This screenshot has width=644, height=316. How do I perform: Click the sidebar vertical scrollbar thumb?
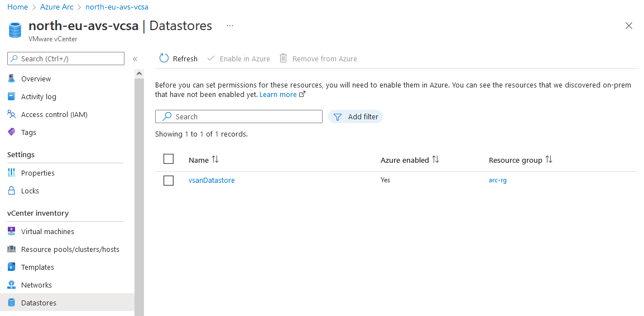pos(139,197)
